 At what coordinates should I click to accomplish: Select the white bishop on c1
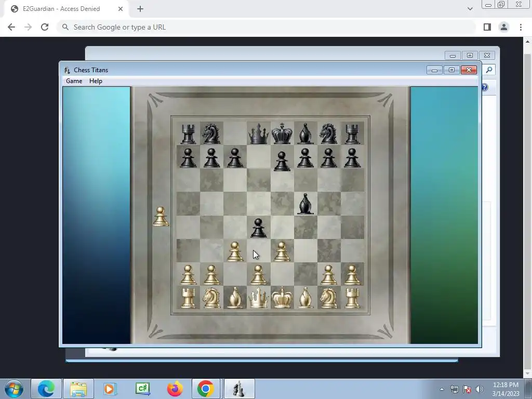click(x=235, y=298)
